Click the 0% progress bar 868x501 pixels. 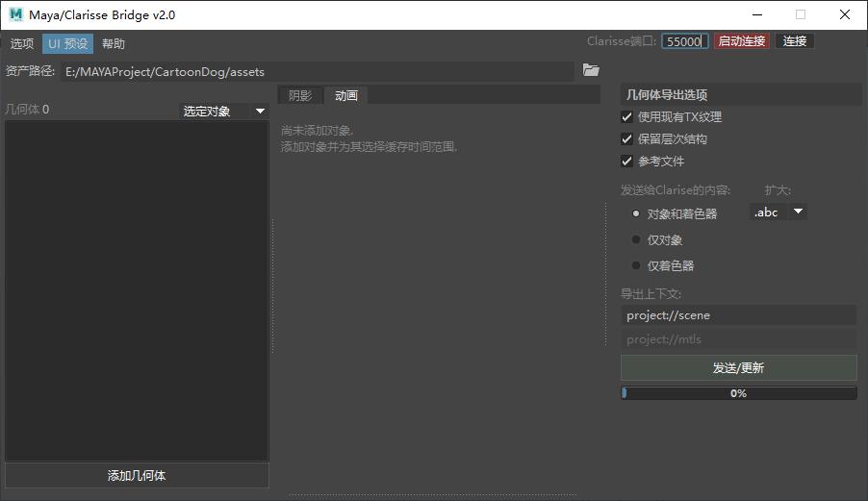pos(738,393)
